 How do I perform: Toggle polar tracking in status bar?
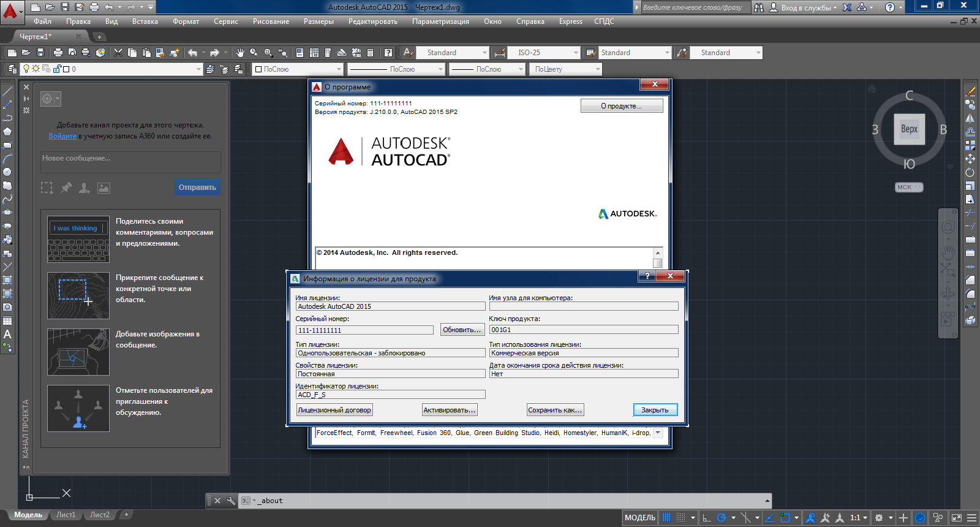(x=722, y=518)
